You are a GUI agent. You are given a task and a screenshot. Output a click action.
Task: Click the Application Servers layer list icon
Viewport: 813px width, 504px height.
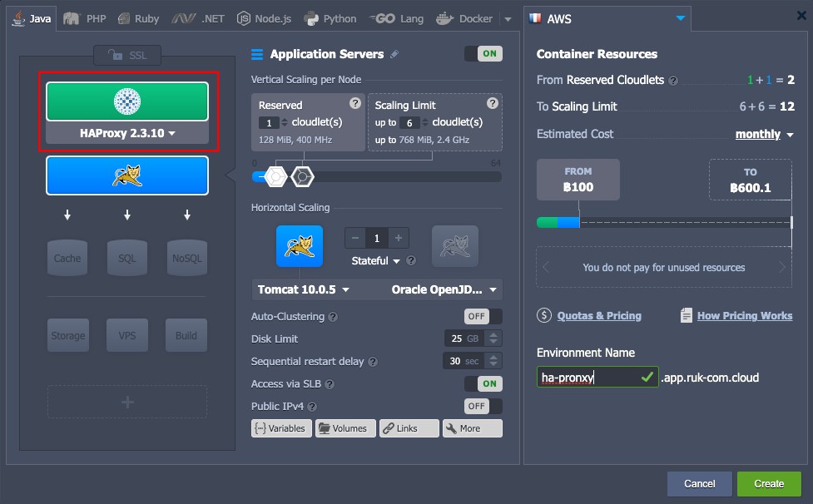click(x=257, y=54)
